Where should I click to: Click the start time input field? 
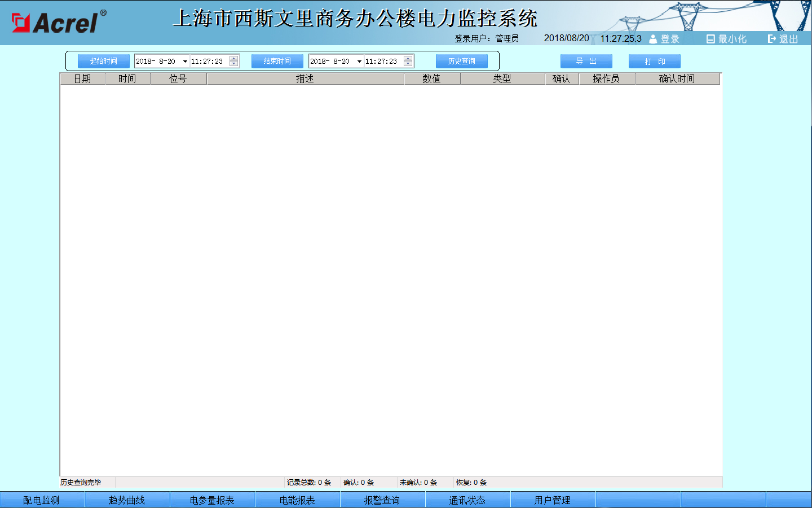209,62
